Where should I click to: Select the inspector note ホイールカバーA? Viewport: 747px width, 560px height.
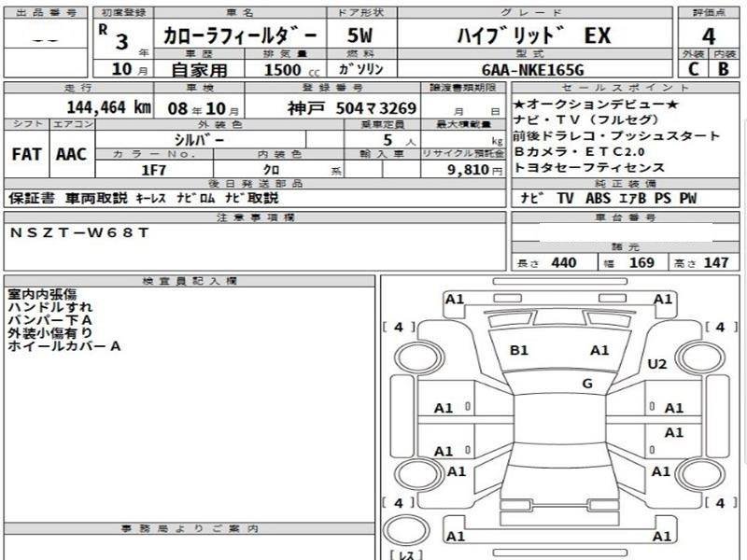pyautogui.click(x=63, y=346)
